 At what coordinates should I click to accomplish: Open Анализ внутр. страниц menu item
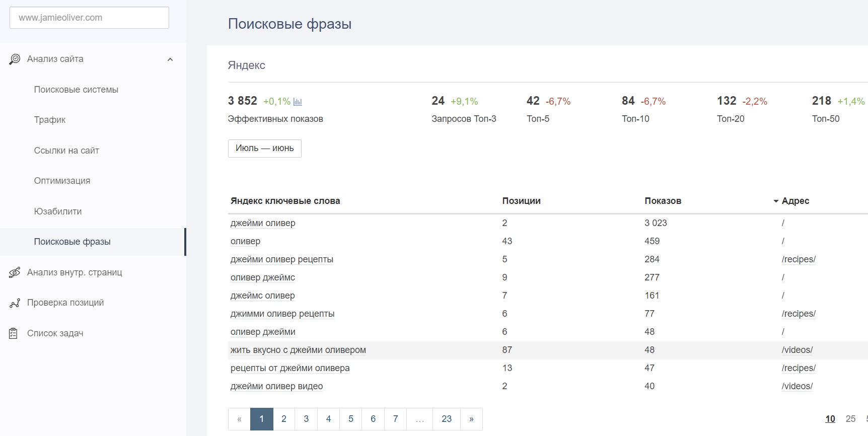coord(75,272)
